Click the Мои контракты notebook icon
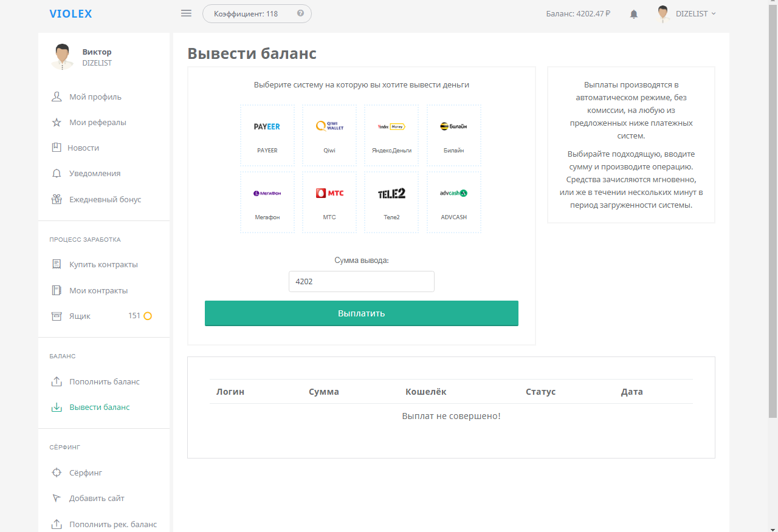The height and width of the screenshot is (532, 778). 57,290
